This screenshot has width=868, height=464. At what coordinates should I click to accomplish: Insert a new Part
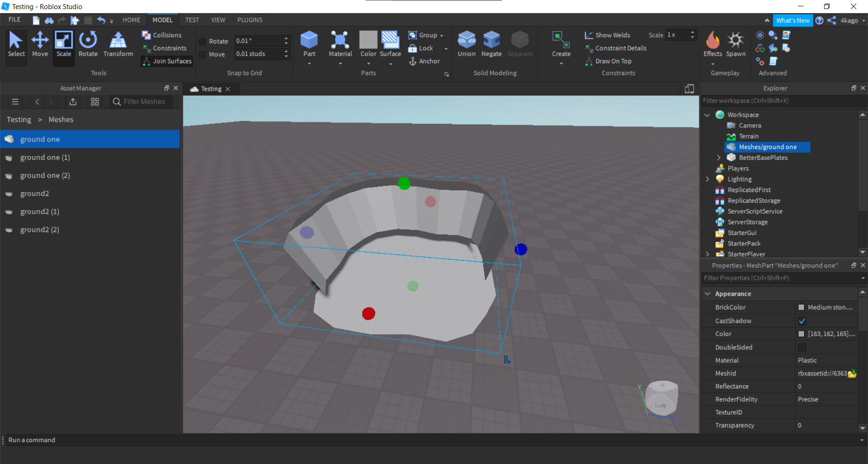(309, 44)
